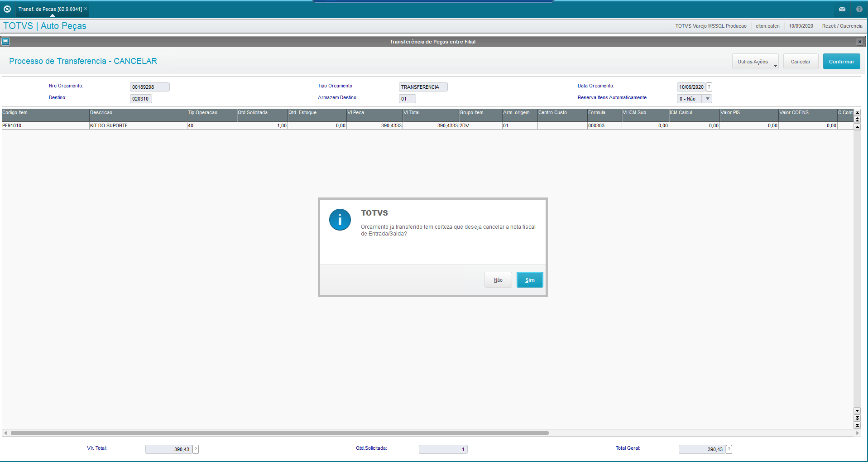Close the Transferência de Peças entre Filial window
This screenshot has height=462, width=868.
tap(859, 42)
